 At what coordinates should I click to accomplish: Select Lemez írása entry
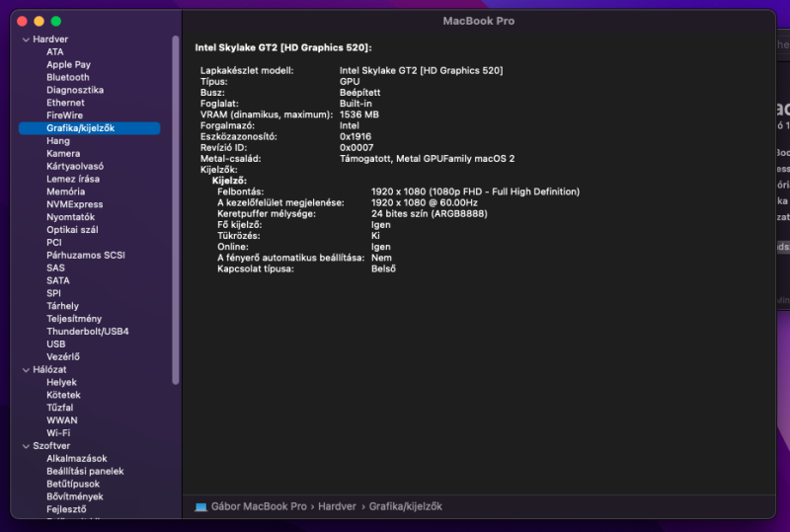point(73,179)
